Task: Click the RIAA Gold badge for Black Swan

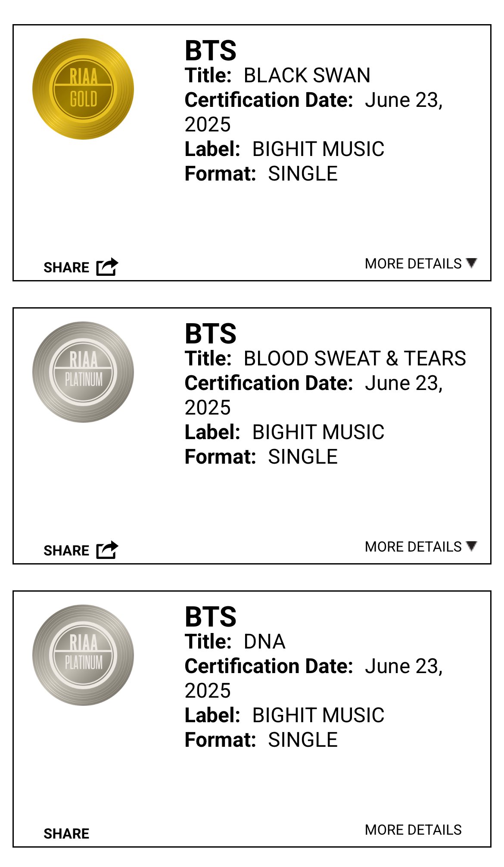Action: coord(83,89)
